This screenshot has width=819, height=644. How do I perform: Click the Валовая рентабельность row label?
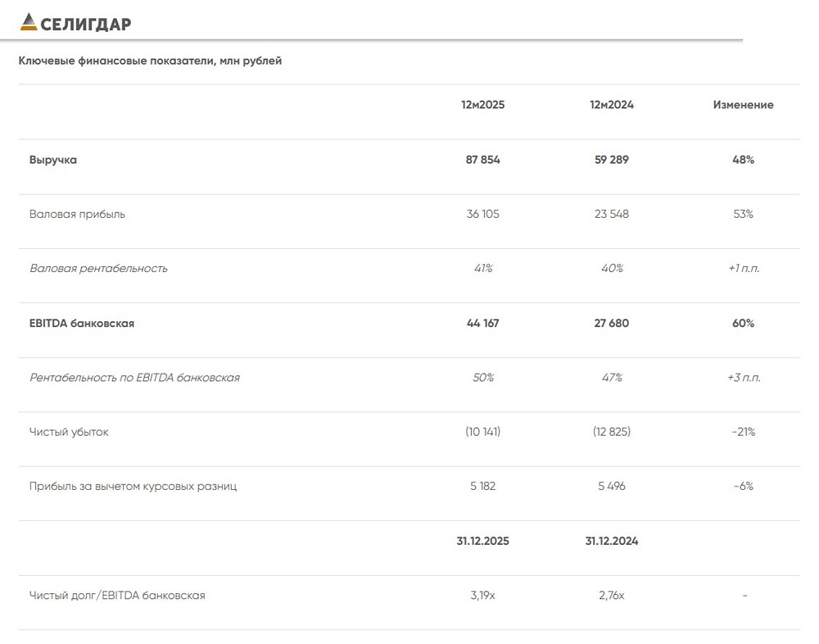[x=98, y=269]
